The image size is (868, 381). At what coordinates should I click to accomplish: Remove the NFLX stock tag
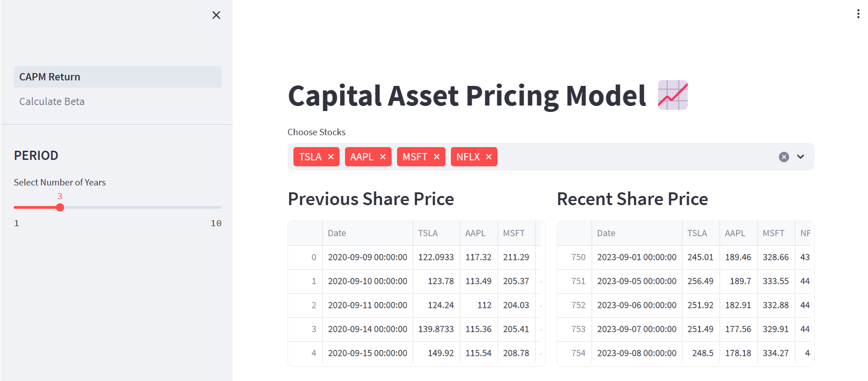tap(489, 157)
